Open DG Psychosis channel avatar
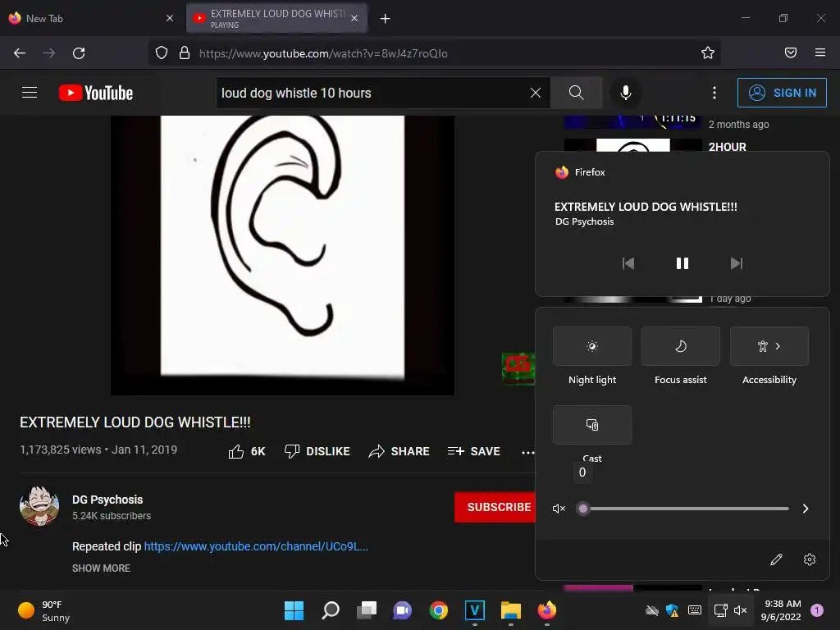840x630 pixels. point(39,506)
